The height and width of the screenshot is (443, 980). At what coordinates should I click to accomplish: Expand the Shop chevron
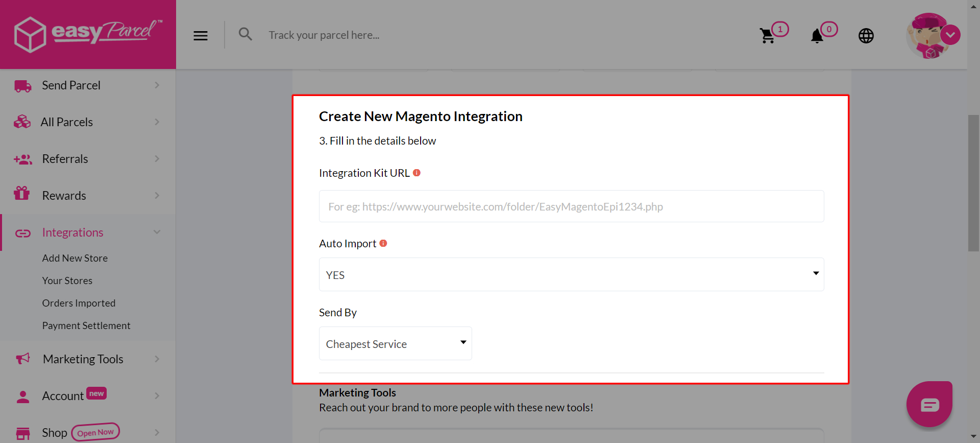[x=157, y=433]
